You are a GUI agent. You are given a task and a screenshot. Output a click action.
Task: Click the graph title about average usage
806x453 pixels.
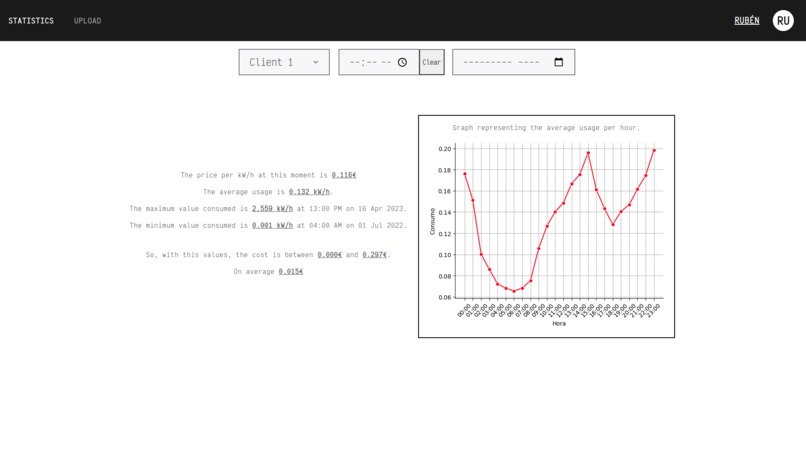pos(546,128)
